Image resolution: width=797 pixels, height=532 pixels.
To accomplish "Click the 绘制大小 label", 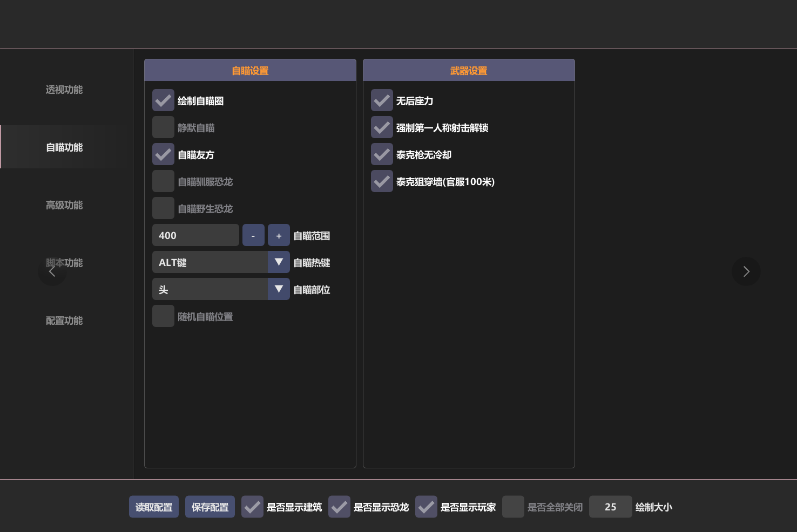I will click(654, 507).
